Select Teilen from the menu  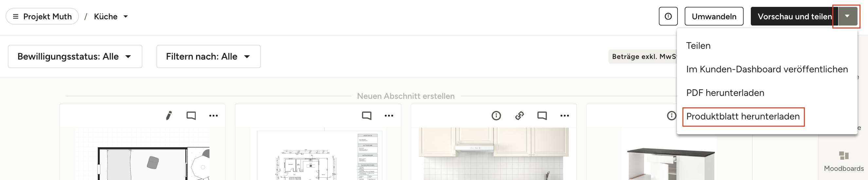[698, 45]
